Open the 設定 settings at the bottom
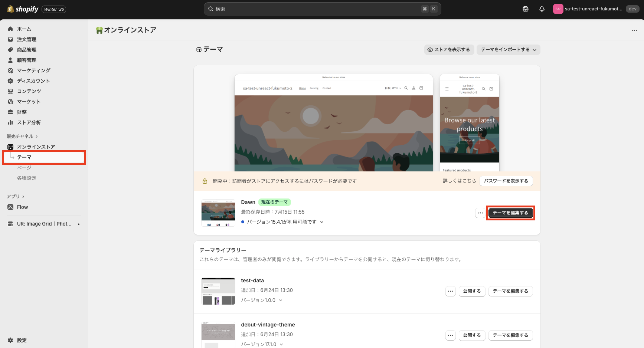The height and width of the screenshot is (348, 644). [22, 340]
